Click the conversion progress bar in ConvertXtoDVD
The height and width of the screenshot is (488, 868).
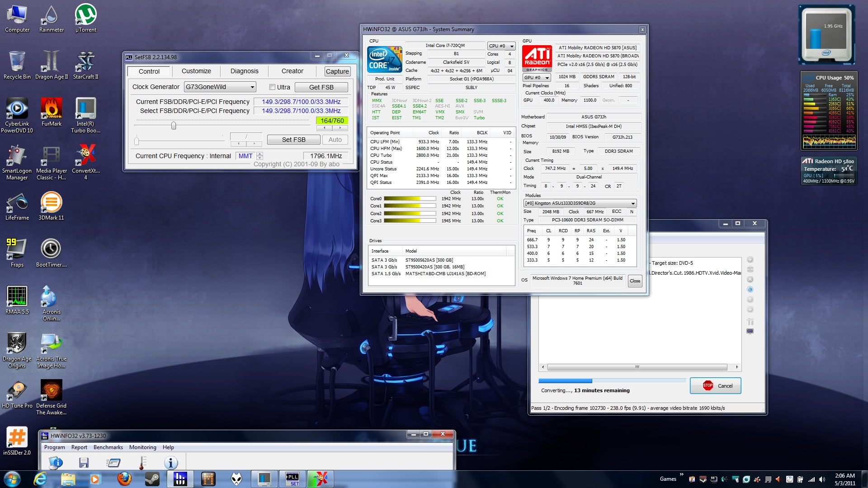click(612, 381)
